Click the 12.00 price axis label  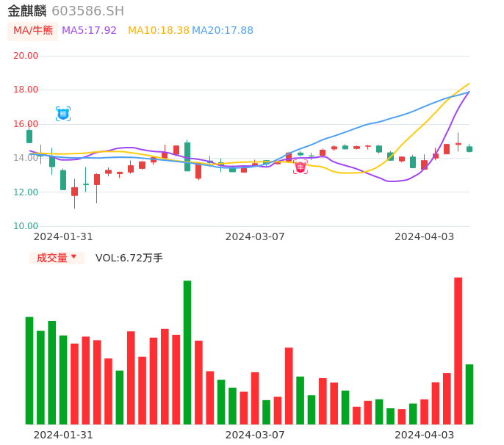[x=26, y=192]
